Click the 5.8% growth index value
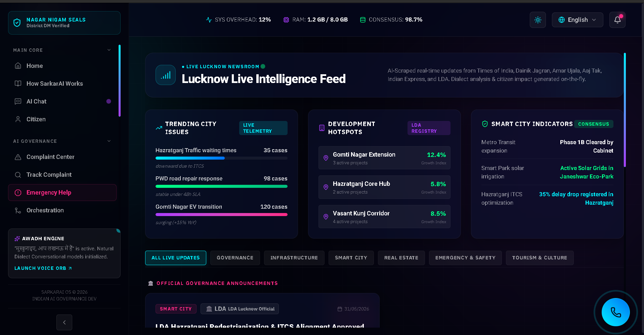 [438, 184]
